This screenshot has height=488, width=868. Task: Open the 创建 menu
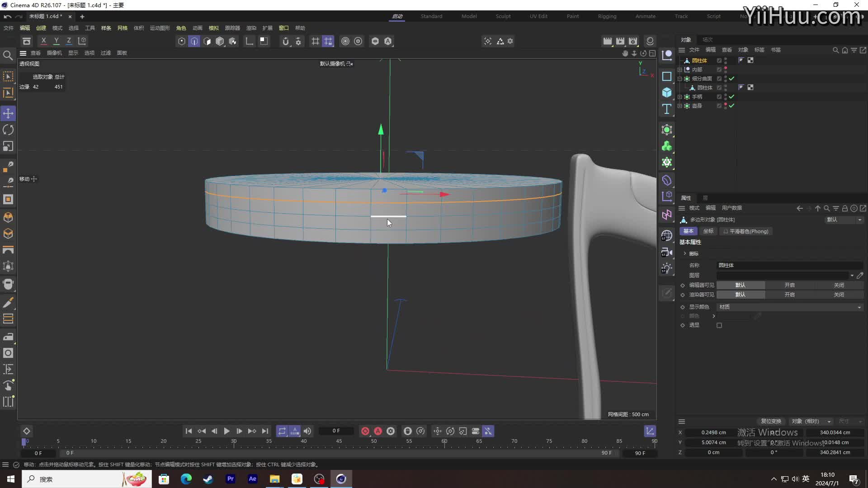[x=41, y=28]
